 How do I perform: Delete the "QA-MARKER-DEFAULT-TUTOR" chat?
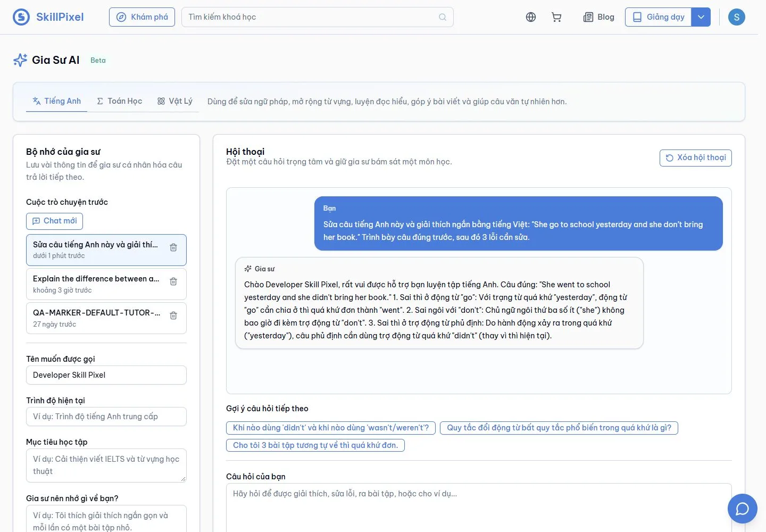point(173,315)
